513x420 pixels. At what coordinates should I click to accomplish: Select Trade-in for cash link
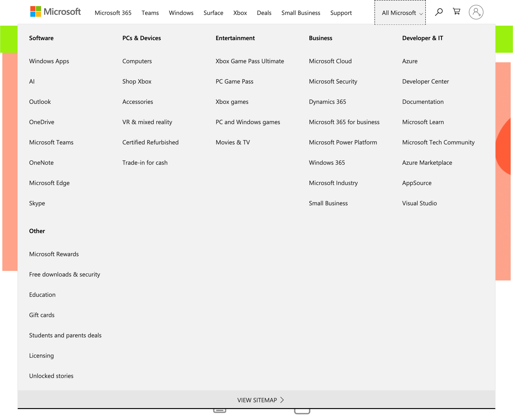(145, 163)
